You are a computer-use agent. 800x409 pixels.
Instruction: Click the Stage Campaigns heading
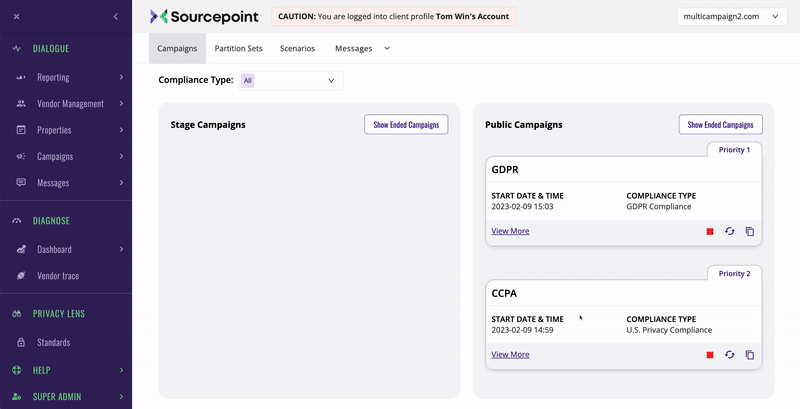coord(208,125)
